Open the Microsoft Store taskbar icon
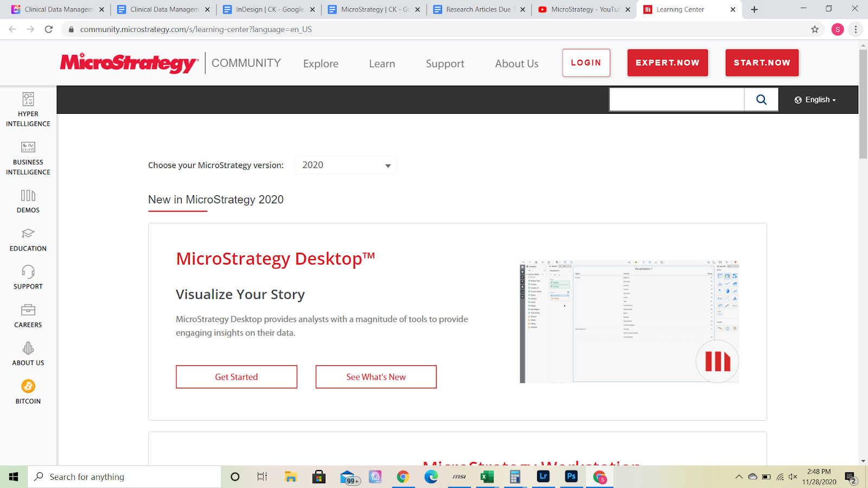The height and width of the screenshot is (488, 868). tap(319, 477)
